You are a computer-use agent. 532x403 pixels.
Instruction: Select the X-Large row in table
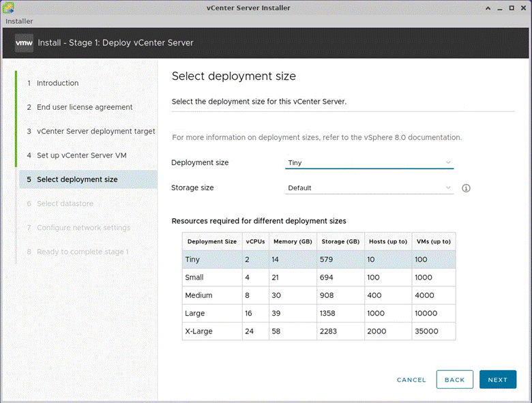pos(319,331)
